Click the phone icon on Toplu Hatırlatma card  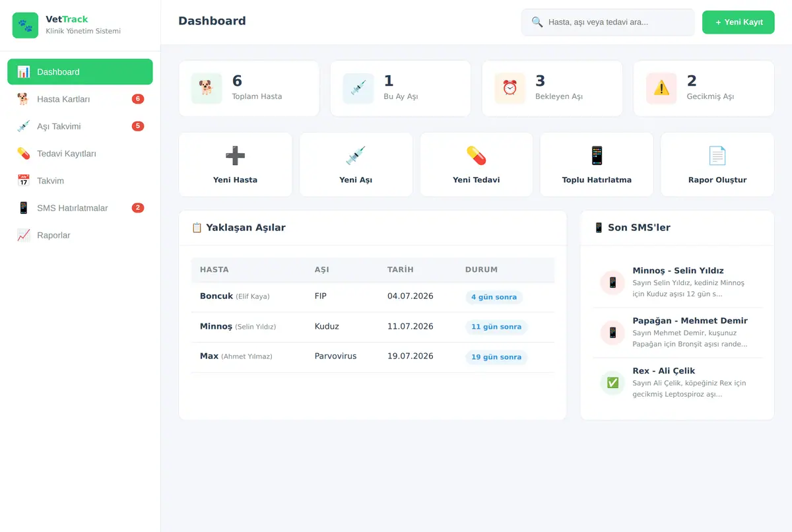[597, 156]
